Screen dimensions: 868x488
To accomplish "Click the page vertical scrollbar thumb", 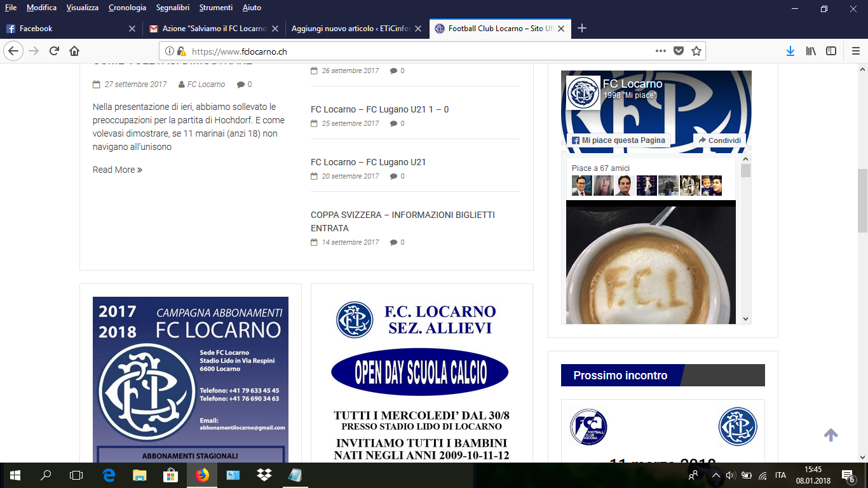I will click(x=862, y=200).
